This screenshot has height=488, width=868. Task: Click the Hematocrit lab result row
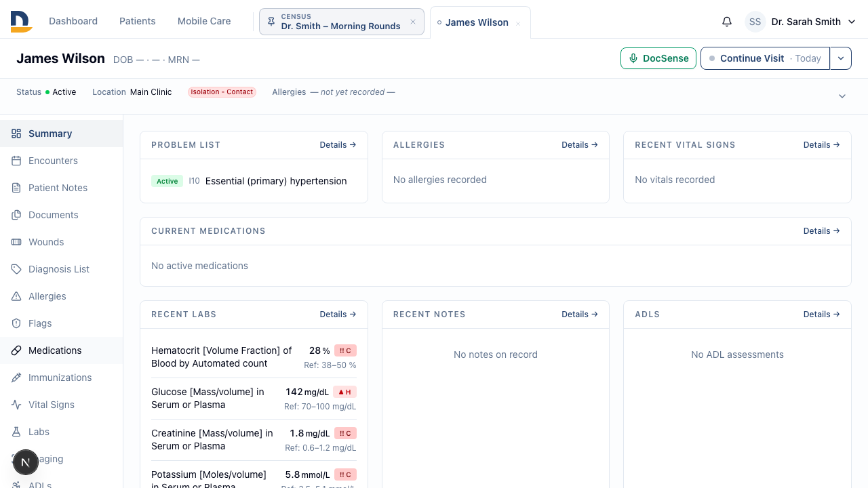[254, 357]
